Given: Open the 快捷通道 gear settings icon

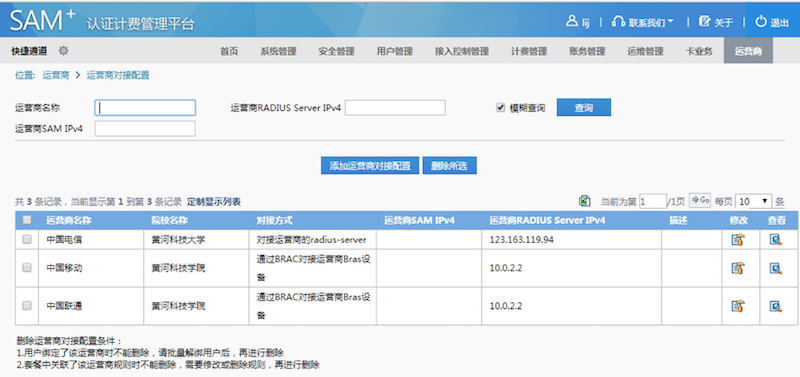Looking at the screenshot, I should point(63,51).
